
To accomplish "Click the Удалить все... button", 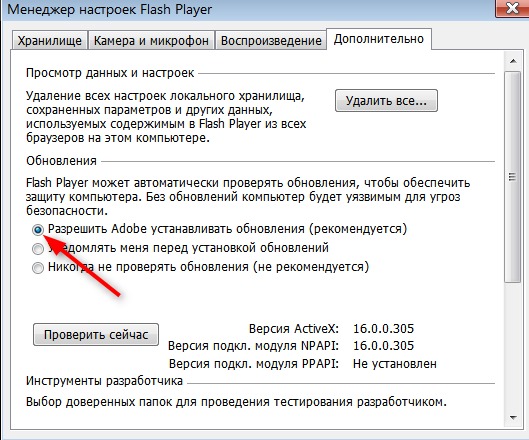I will pos(386,101).
